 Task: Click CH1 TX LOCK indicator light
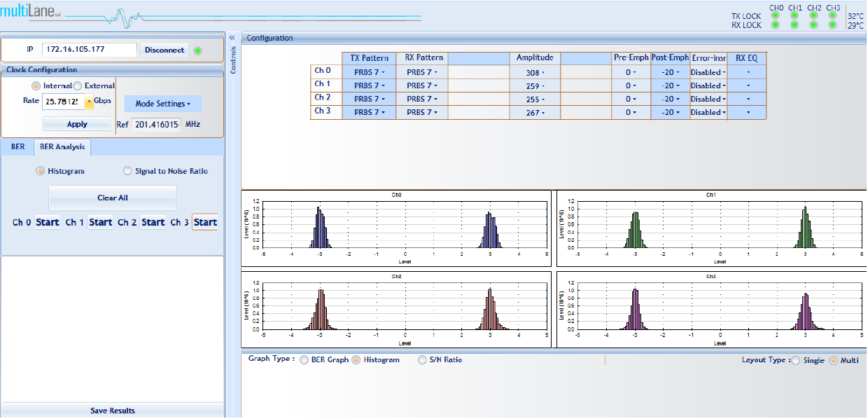[x=794, y=16]
